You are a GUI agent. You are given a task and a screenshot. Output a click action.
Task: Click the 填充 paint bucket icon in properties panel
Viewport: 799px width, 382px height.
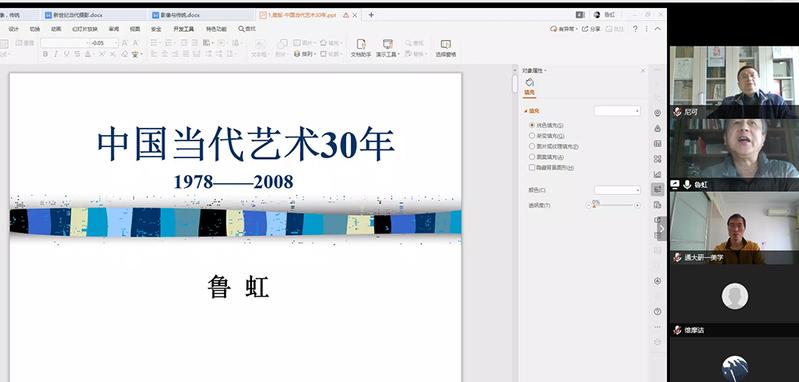529,83
